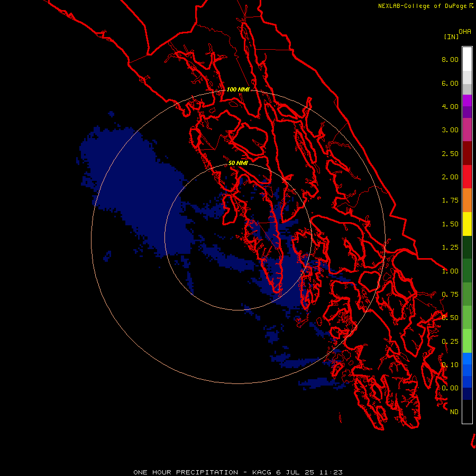Viewport: 476px width, 476px height.
Task: Click the 2.50 legend value
Action: [450, 153]
